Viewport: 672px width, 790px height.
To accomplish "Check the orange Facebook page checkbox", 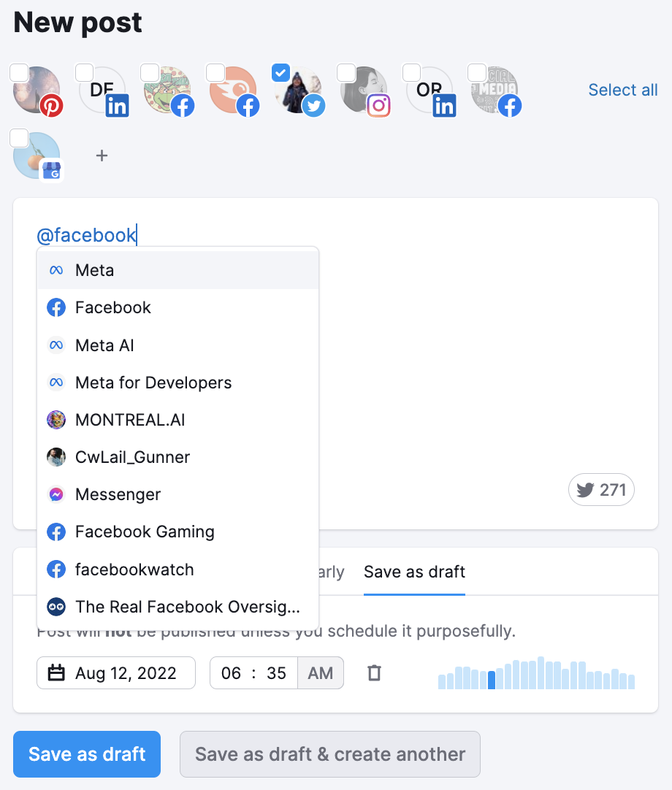I will pos(215,73).
